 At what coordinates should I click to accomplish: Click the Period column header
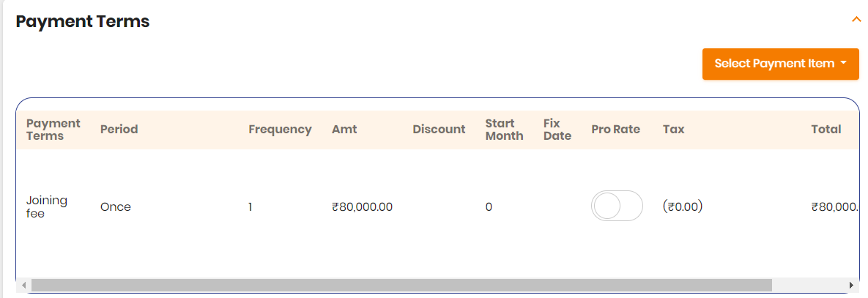pos(119,130)
